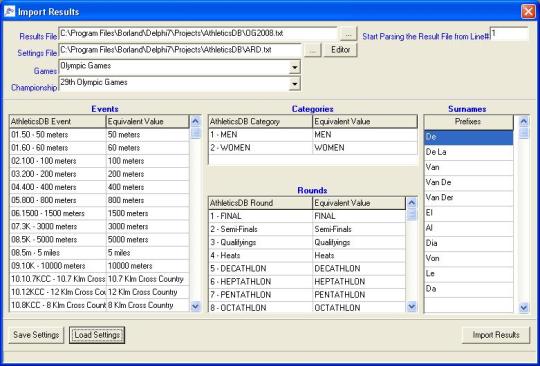Select round row 1 - FINAL

point(307,216)
